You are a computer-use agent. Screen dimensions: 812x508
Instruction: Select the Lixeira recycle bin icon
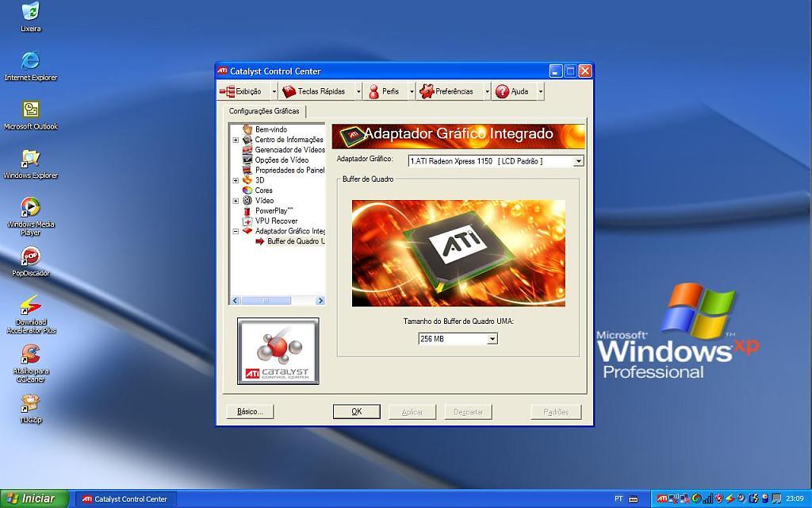click(31, 11)
